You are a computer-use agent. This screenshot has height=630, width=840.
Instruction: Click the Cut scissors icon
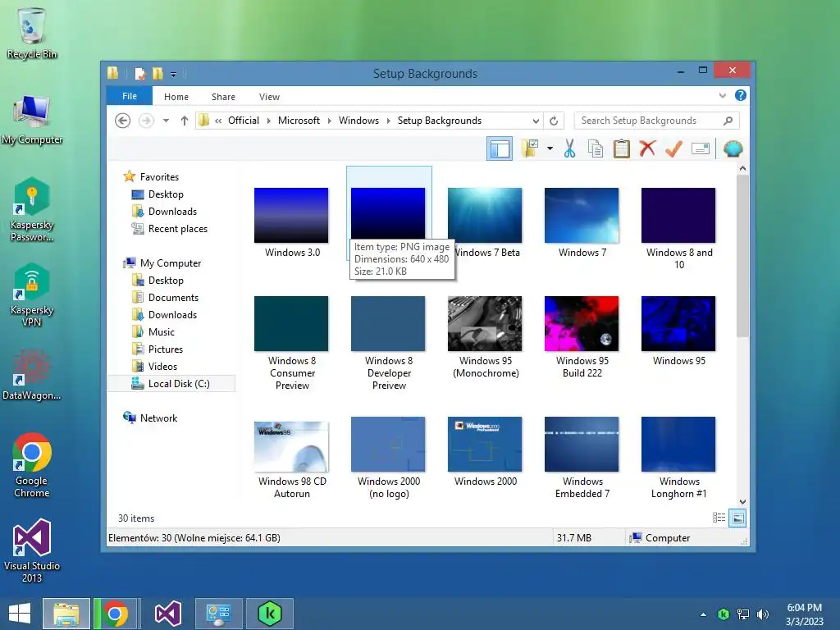point(569,148)
